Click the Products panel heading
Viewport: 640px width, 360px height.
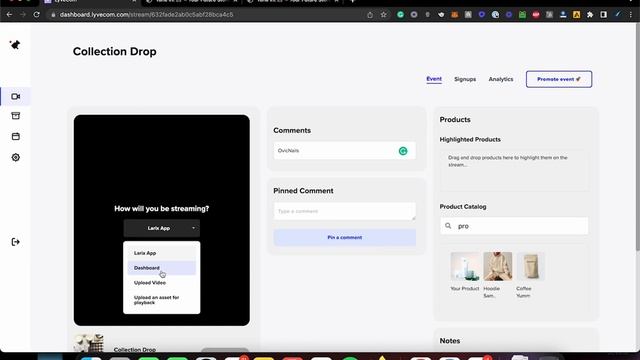pyautogui.click(x=455, y=120)
